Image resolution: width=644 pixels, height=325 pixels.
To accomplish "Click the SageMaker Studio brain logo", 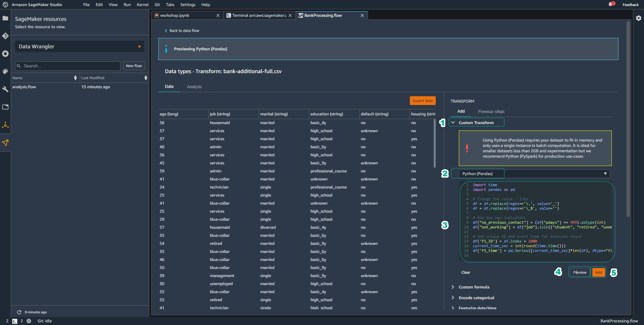I will pyautogui.click(x=5, y=5).
